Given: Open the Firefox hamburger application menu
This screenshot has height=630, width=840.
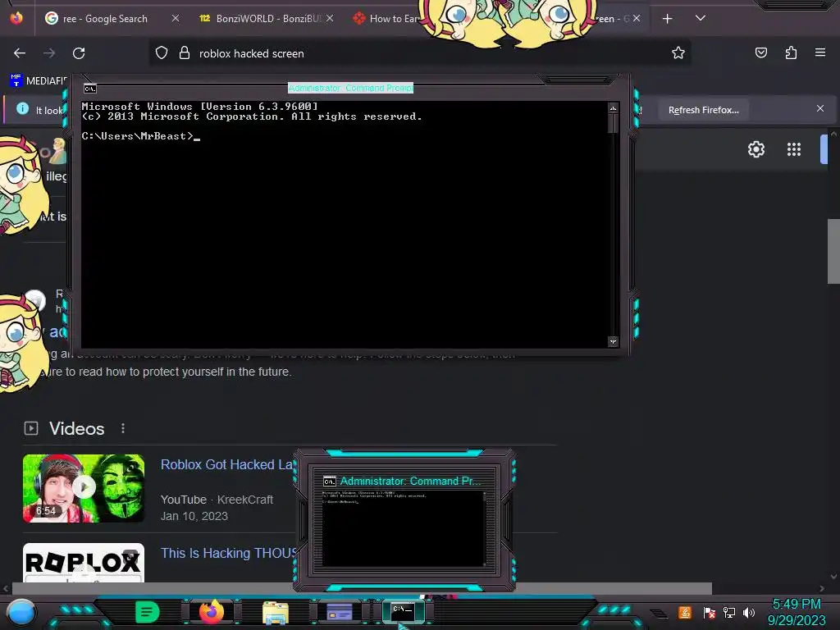Looking at the screenshot, I should 820,52.
